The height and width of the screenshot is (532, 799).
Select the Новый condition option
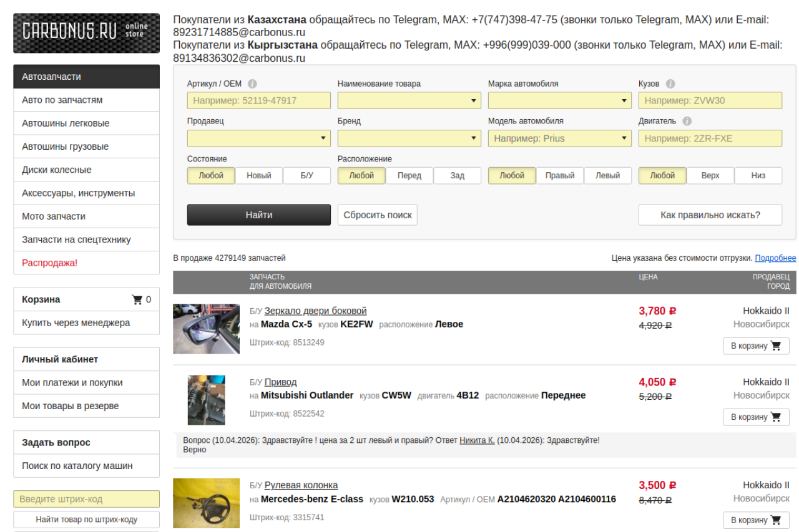259,176
